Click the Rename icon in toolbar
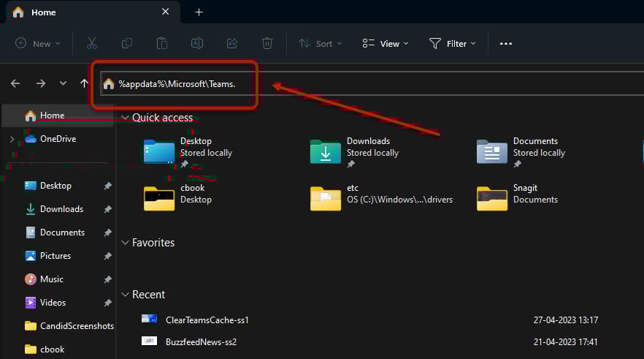644x359 pixels. pos(197,43)
